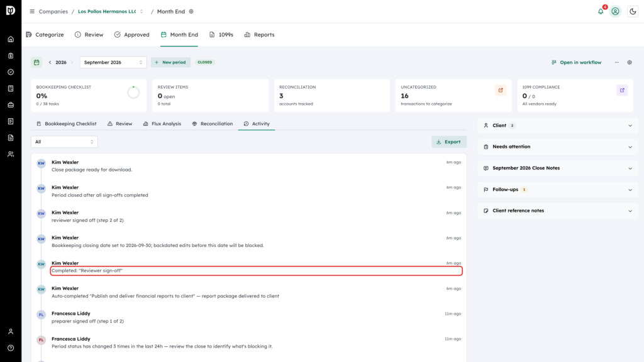Open the account avatar in top bar

click(615, 11)
